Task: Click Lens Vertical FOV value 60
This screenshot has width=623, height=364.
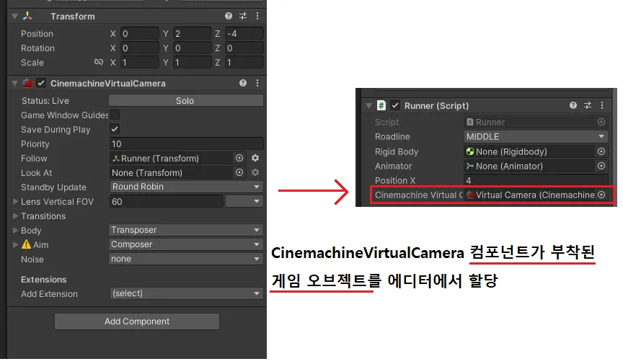Action: coord(166,202)
